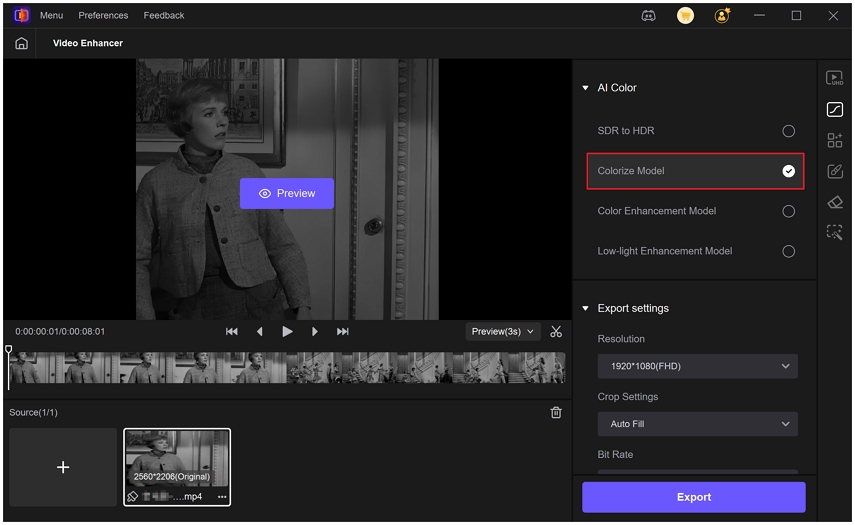Click the 0:00:00:01/0:00:08:01 timecode
The image size is (855, 525).
60,331
